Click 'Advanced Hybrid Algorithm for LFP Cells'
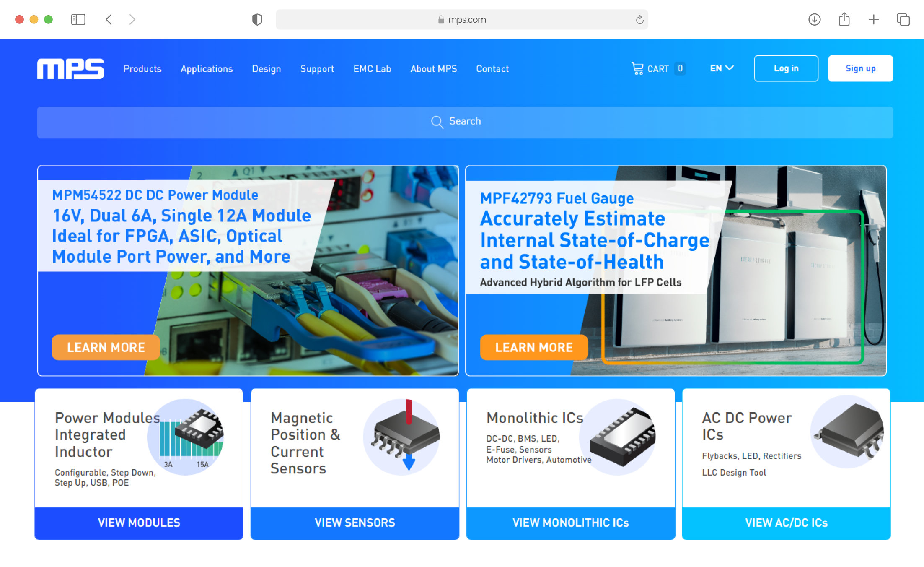Image resolution: width=924 pixels, height=567 pixels. 580,283
